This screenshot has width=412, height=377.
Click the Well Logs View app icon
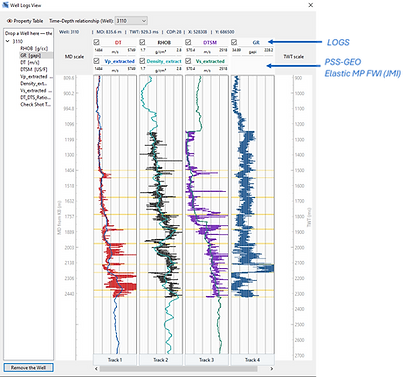click(x=5, y=5)
